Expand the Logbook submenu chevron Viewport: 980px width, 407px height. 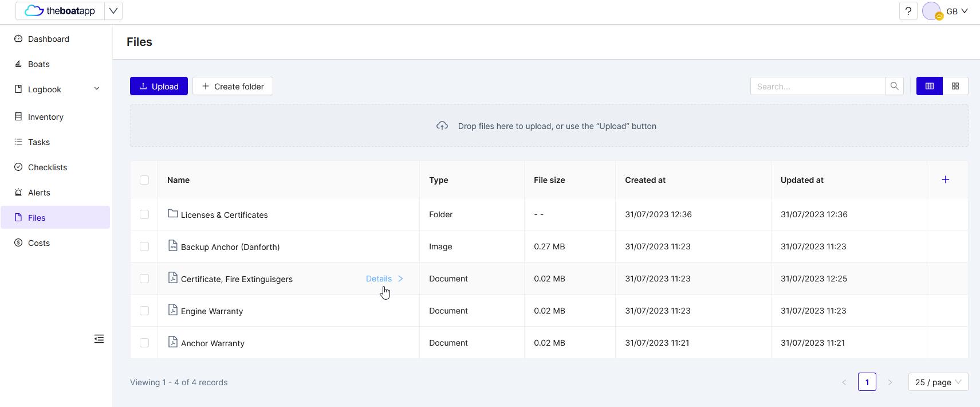(97, 89)
